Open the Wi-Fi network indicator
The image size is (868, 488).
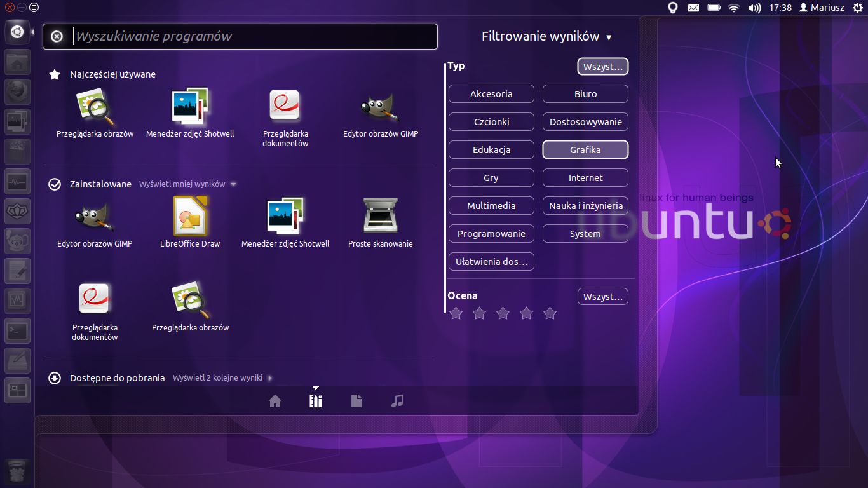pyautogui.click(x=734, y=8)
